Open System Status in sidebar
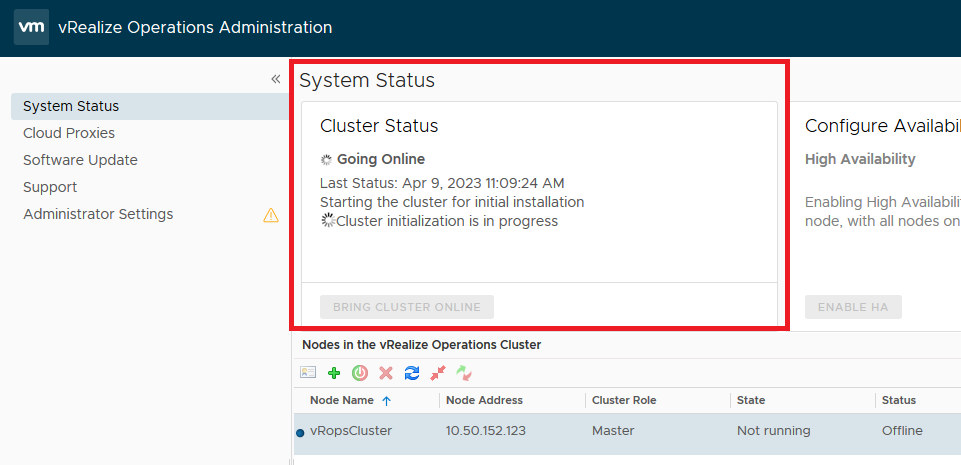This screenshot has width=961, height=465. pos(150,106)
